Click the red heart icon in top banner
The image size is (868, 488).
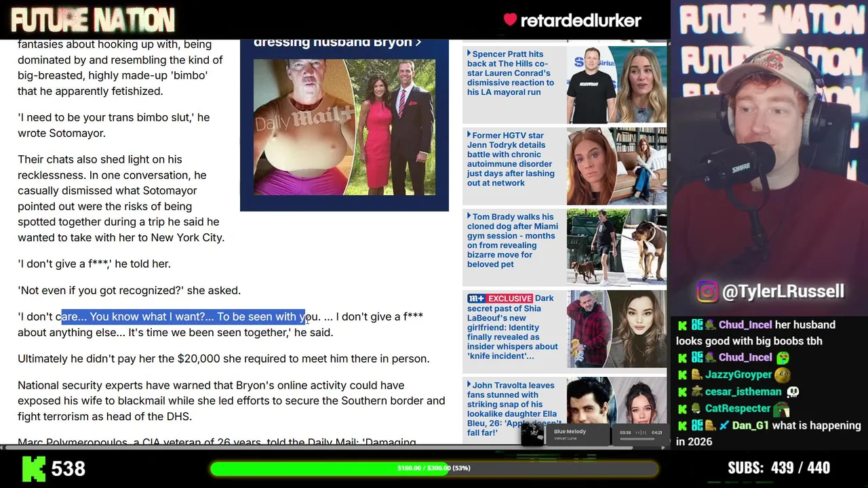(x=510, y=20)
